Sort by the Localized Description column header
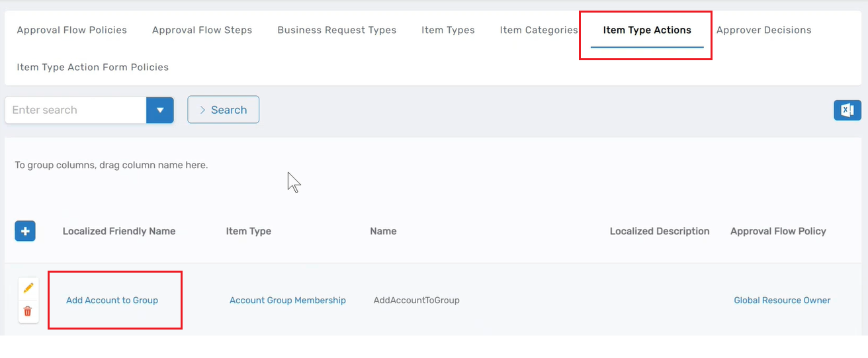Screen dimensions: 868x358 click(x=660, y=231)
